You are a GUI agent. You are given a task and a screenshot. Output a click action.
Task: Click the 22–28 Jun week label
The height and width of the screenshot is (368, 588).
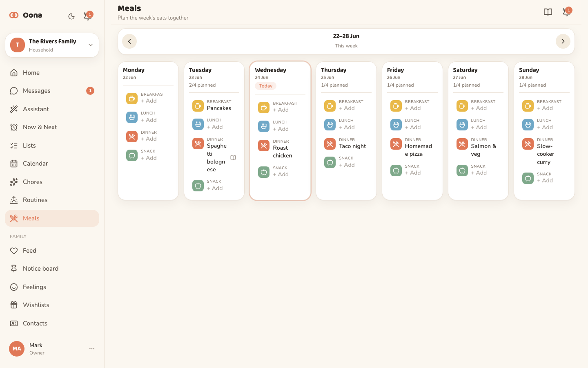(346, 36)
